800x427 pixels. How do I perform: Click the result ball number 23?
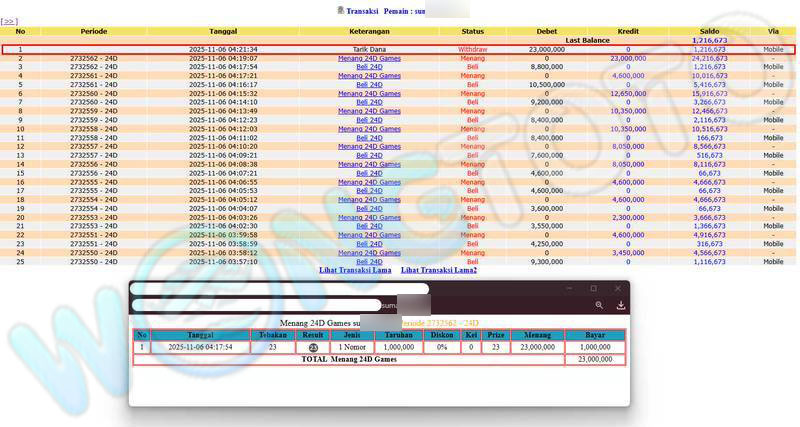point(313,347)
